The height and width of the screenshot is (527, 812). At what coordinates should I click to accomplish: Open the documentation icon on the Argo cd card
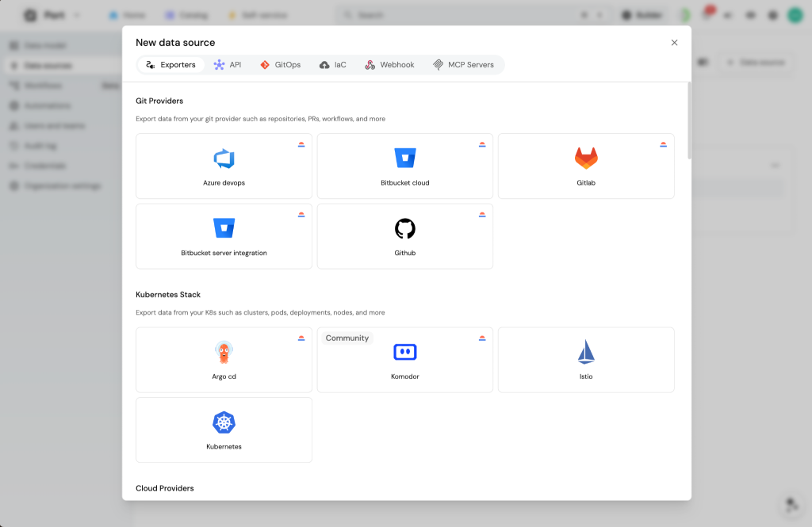coord(301,338)
